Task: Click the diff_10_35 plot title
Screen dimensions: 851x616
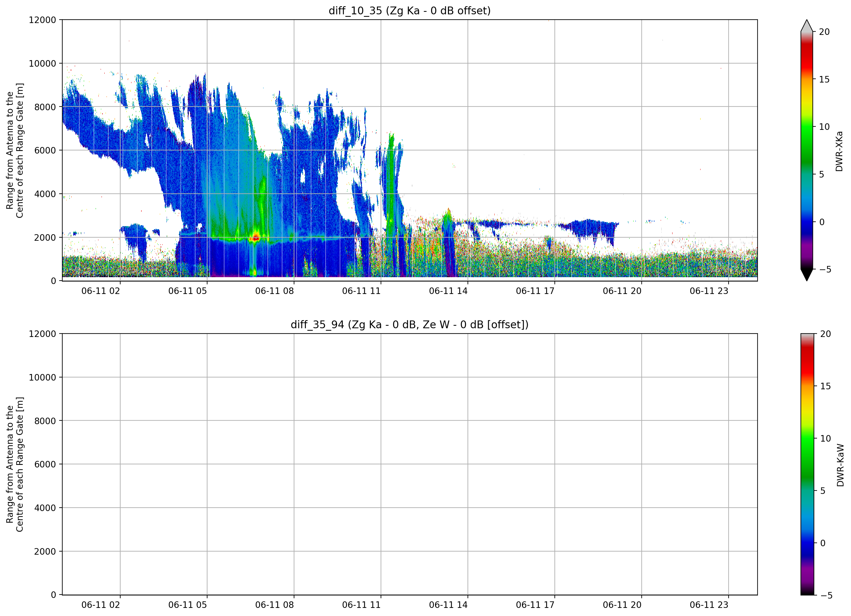Action: coord(409,11)
